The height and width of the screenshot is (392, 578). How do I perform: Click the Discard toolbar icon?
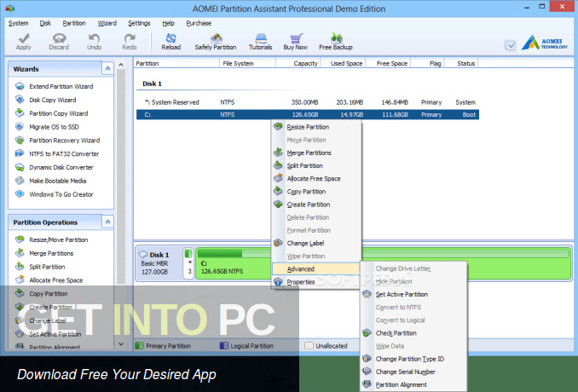[59, 38]
